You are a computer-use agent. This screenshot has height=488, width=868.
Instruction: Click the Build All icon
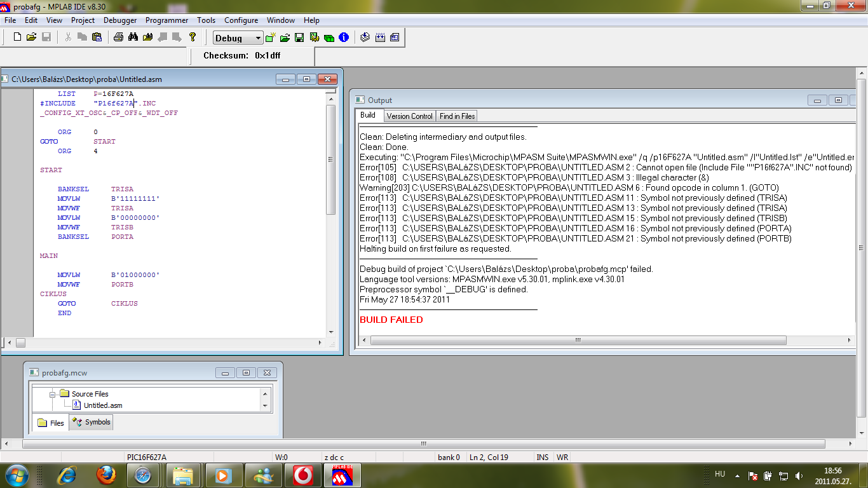(380, 37)
